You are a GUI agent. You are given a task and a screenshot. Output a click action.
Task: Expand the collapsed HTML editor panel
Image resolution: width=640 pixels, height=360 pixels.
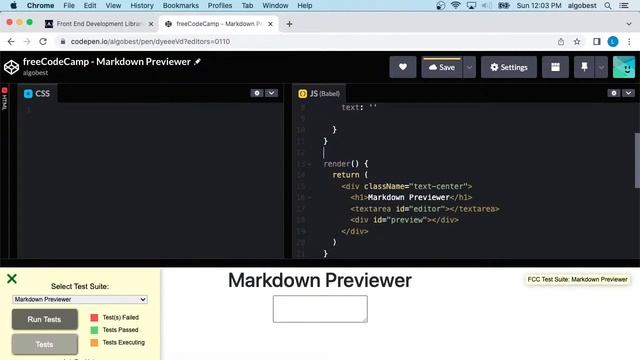pos(4,99)
